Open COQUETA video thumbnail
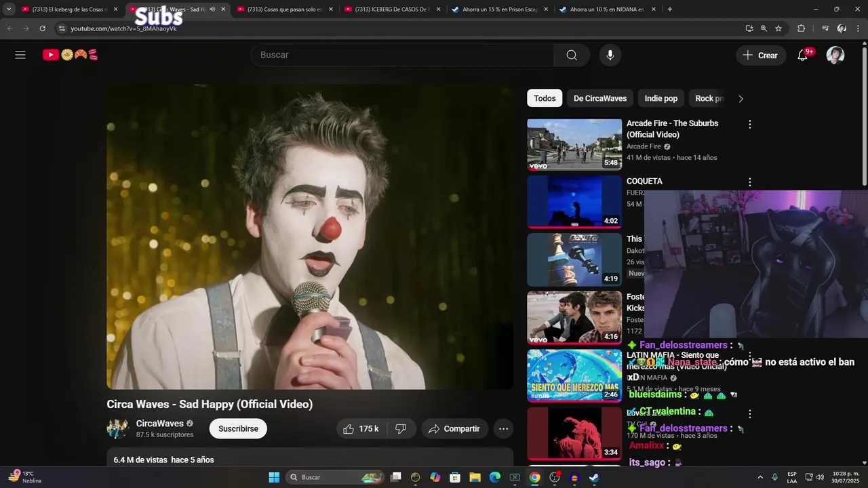Screen dimensions: 868x488 [574, 202]
